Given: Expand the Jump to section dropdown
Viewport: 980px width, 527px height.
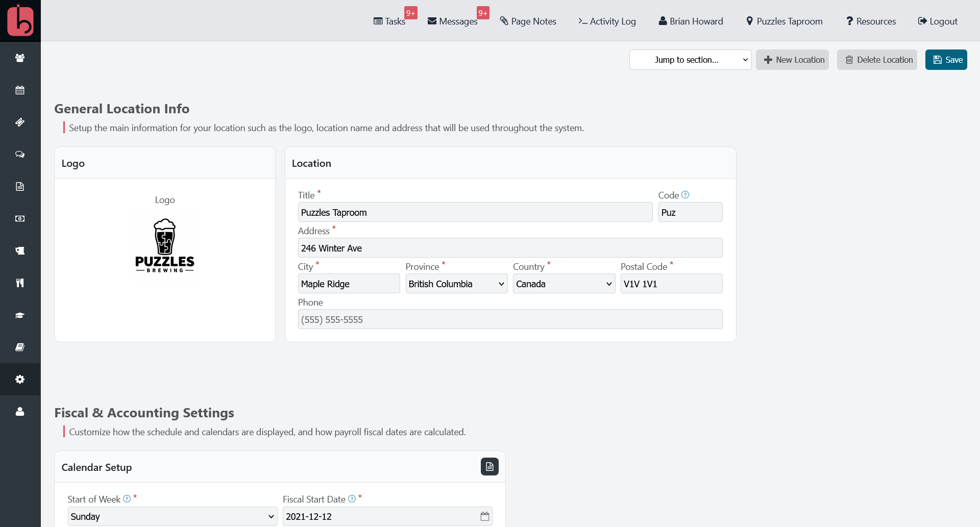Looking at the screenshot, I should point(690,60).
